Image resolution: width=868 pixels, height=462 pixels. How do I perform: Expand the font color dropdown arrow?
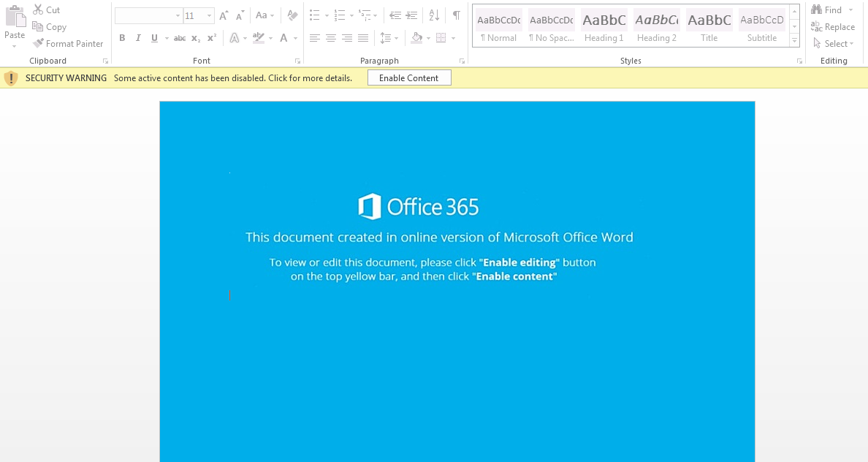[x=296, y=38]
